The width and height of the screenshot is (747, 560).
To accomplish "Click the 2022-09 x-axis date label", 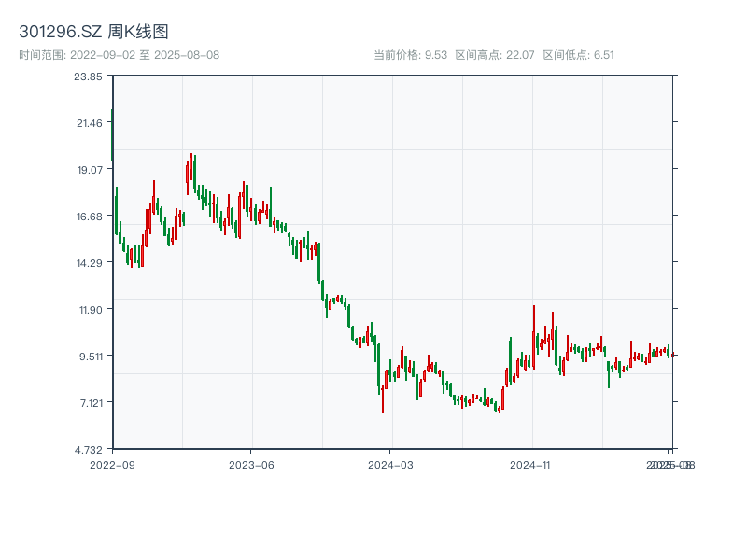I will [x=112, y=464].
